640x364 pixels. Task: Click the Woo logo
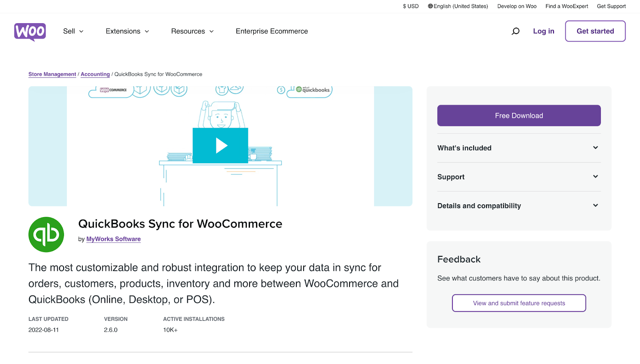pyautogui.click(x=30, y=32)
